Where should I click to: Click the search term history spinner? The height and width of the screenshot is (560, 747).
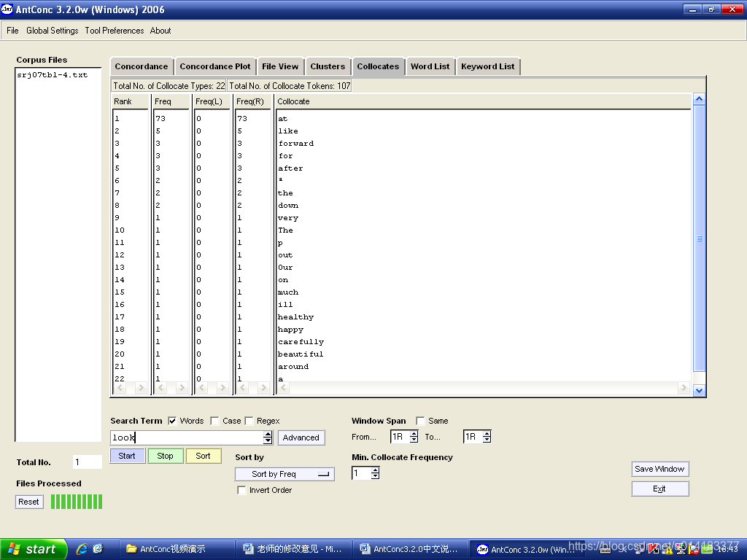pyautogui.click(x=268, y=437)
